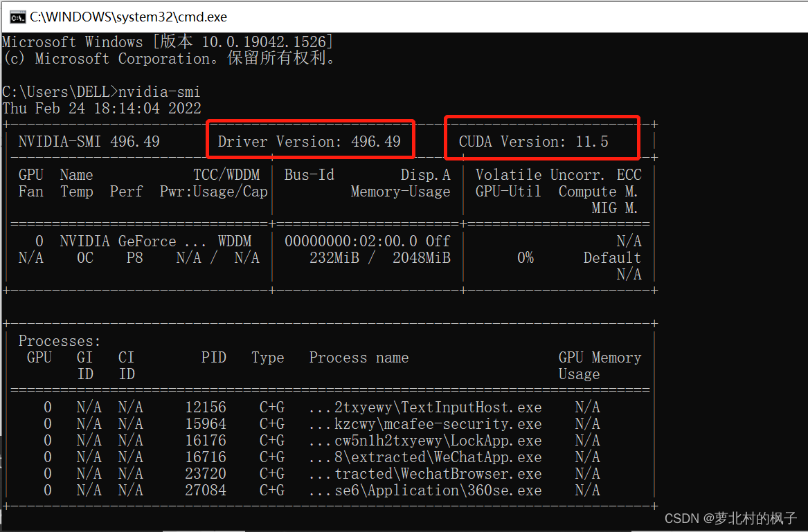This screenshot has width=808, height=532.
Task: Click the GPU-Util header
Action: point(508,192)
